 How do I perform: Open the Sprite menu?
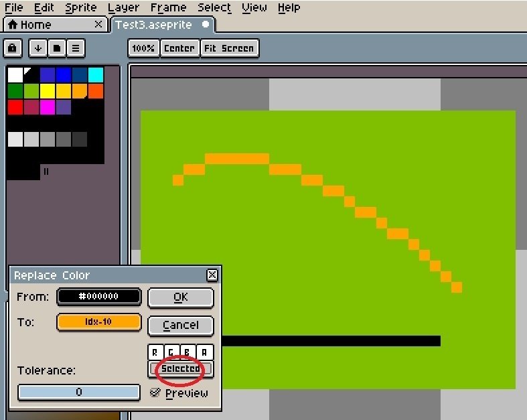(80, 7)
